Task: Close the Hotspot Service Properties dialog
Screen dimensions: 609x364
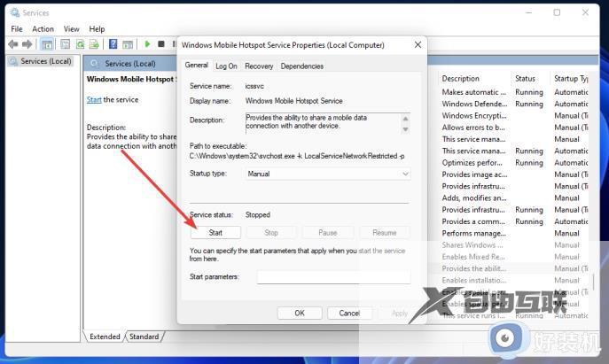Action: point(418,44)
